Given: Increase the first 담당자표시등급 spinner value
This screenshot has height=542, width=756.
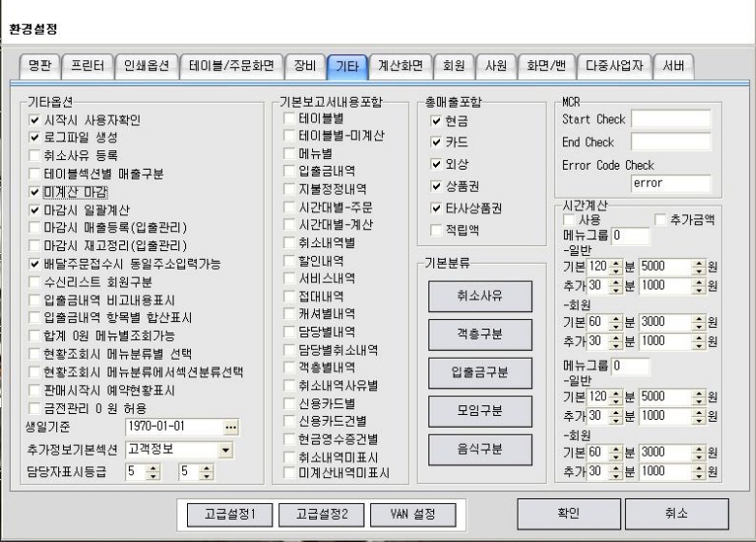Looking at the screenshot, I should [x=152, y=467].
